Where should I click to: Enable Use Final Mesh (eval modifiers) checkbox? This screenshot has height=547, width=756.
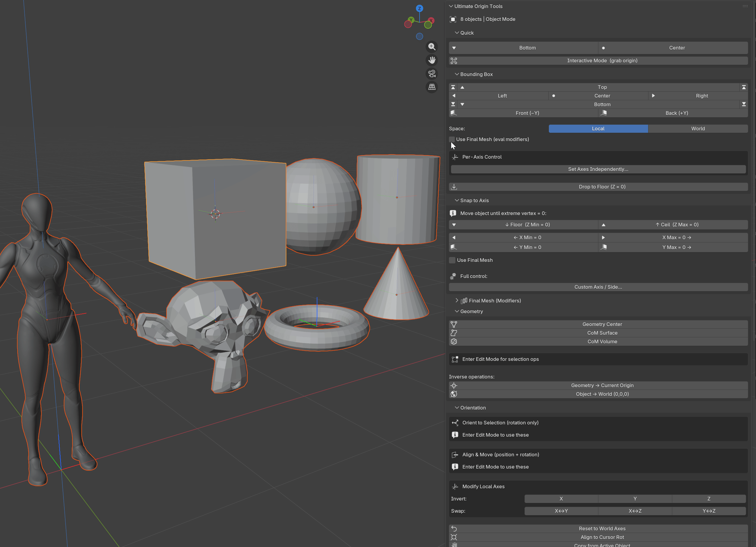(452, 139)
